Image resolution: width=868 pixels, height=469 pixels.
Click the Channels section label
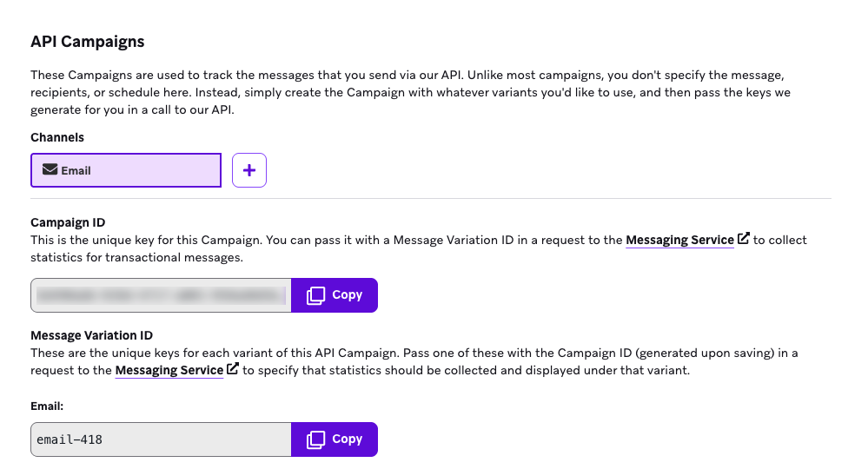[57, 137]
